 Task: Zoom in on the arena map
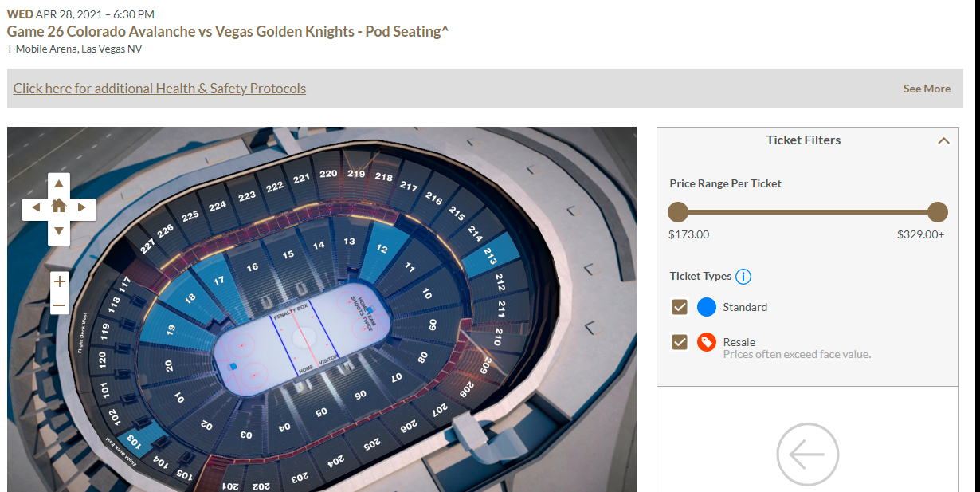coord(59,281)
